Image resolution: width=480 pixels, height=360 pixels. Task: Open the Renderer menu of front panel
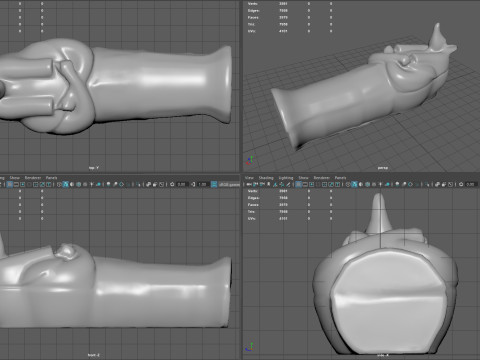pos(33,178)
